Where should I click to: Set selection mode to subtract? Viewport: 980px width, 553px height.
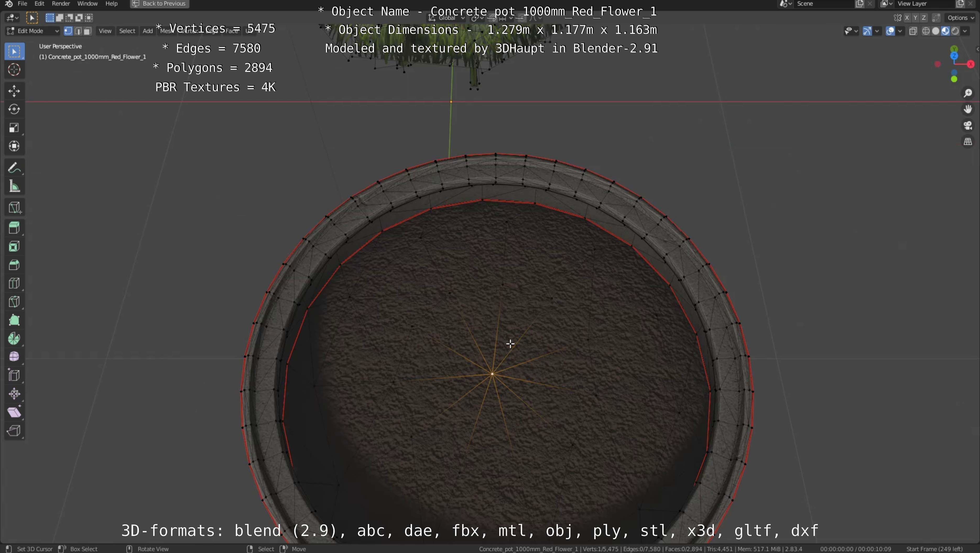point(70,18)
